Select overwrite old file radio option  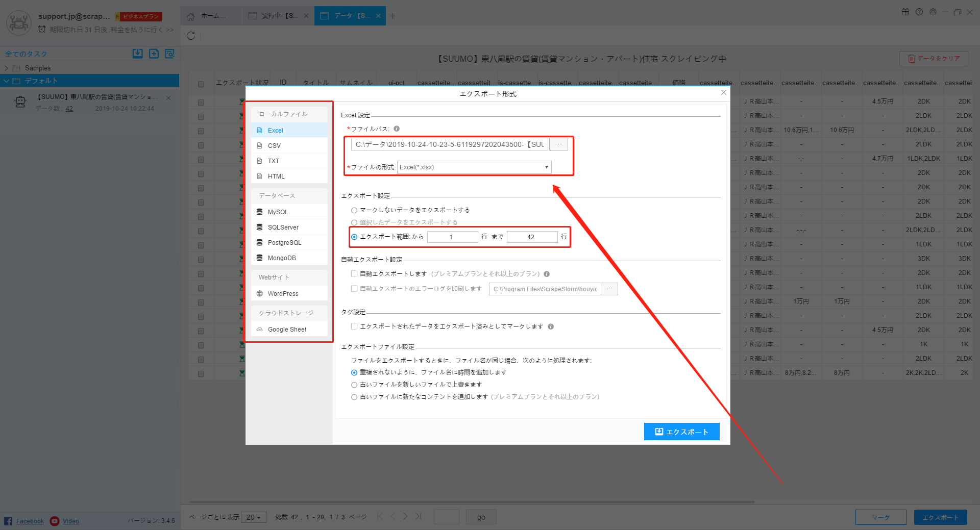(x=354, y=385)
